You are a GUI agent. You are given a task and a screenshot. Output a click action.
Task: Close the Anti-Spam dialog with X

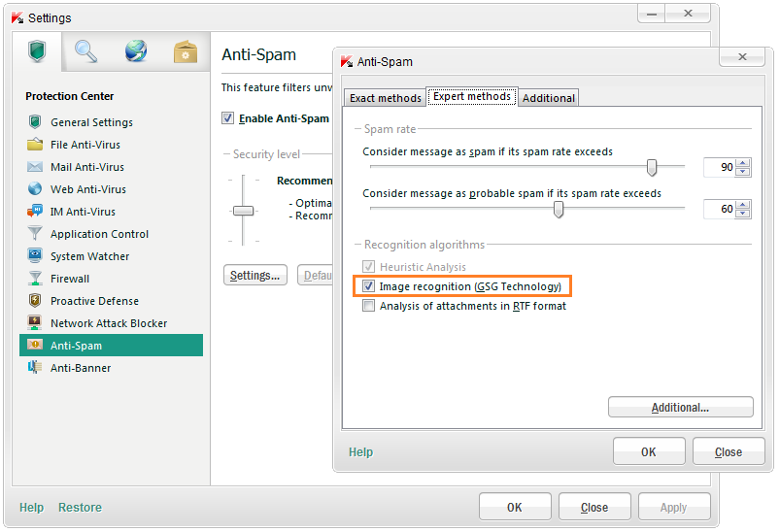point(742,56)
